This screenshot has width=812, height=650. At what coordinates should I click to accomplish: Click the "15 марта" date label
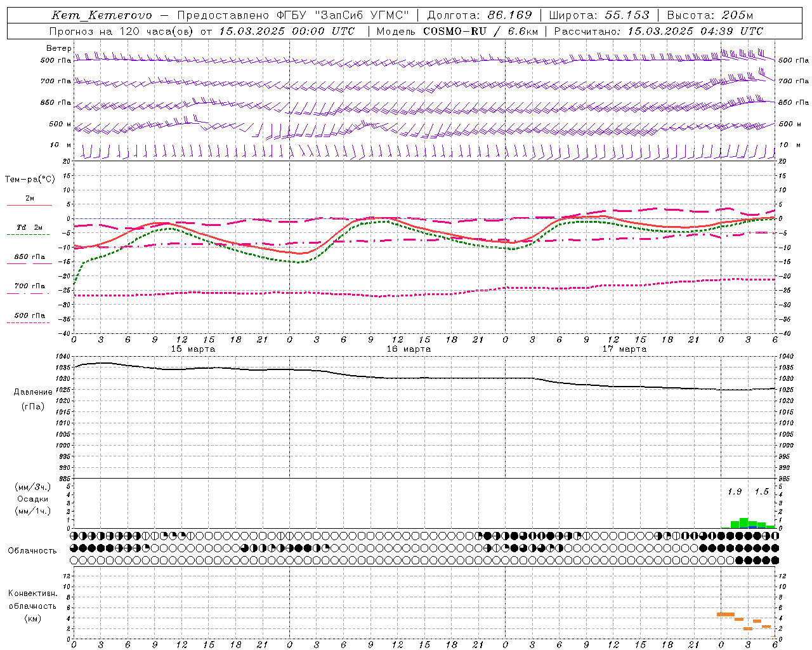pyautogui.click(x=193, y=349)
